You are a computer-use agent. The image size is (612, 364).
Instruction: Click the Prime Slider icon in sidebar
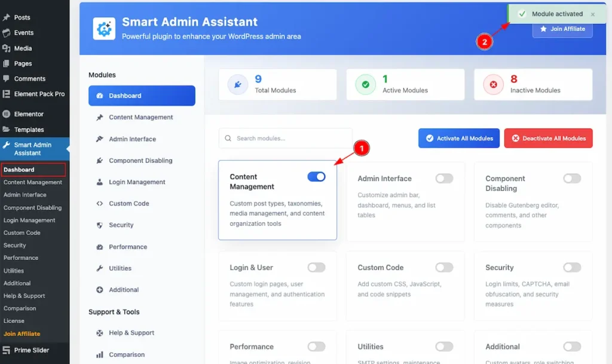pyautogui.click(x=6, y=350)
